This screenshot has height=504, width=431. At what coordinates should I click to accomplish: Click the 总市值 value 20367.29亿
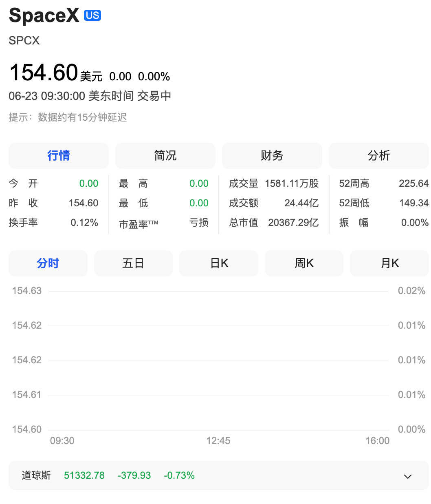click(293, 223)
